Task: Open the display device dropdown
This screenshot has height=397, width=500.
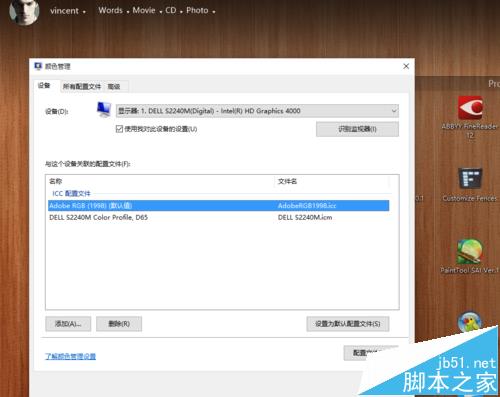Action: click(257, 111)
